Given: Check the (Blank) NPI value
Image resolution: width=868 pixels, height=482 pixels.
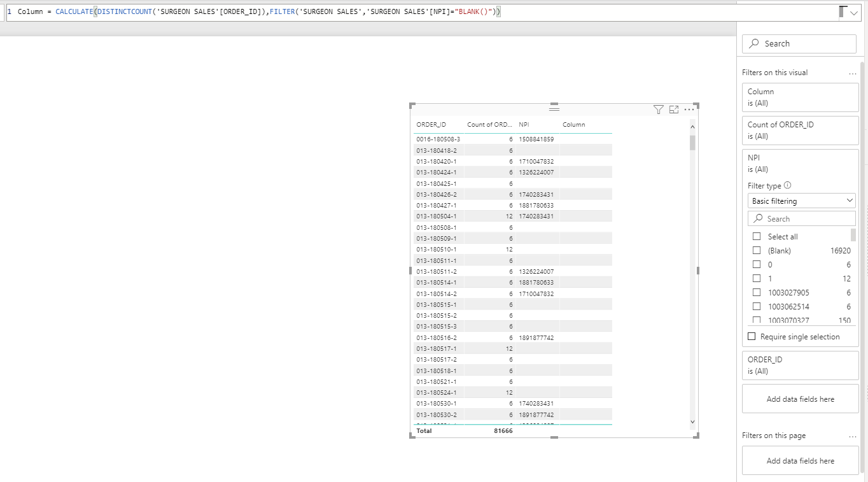Looking at the screenshot, I should [x=757, y=250].
